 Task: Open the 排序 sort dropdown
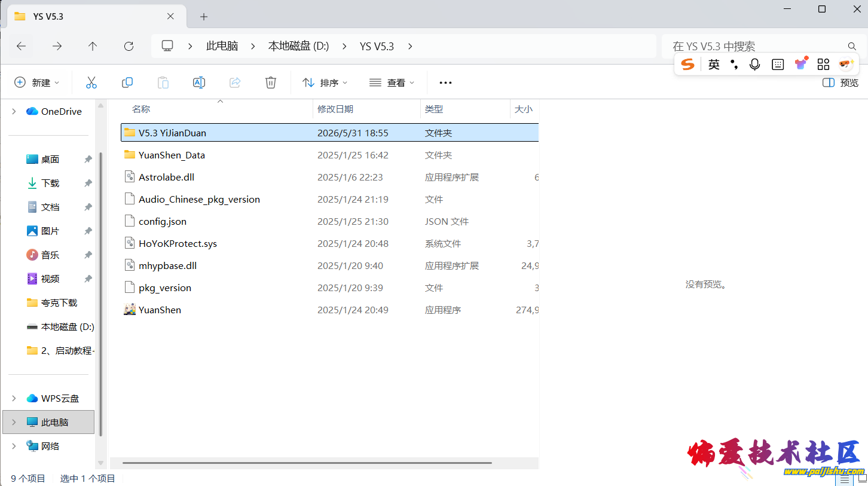(325, 82)
